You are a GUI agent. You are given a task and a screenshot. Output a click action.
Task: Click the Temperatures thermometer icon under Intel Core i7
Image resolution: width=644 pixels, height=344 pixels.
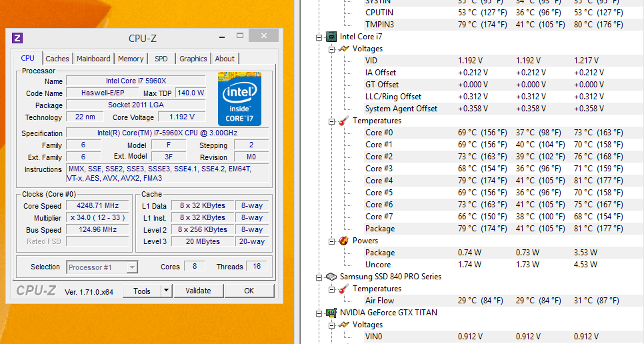[344, 121]
